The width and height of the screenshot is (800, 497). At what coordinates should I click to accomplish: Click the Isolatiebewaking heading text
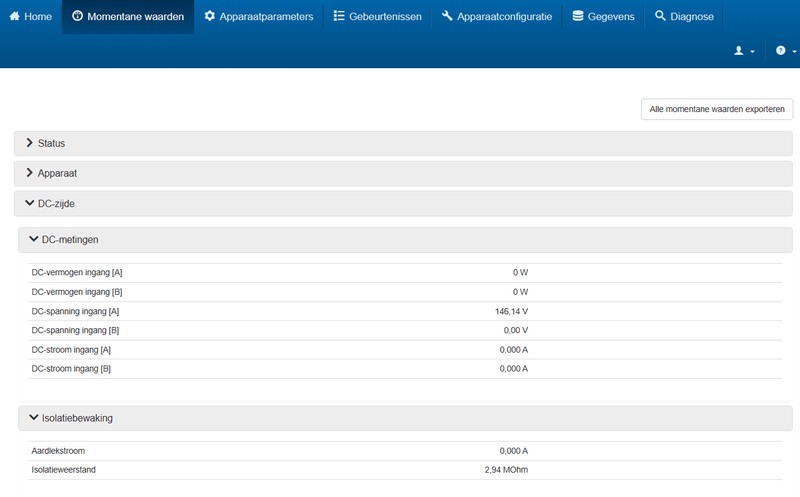[77, 418]
